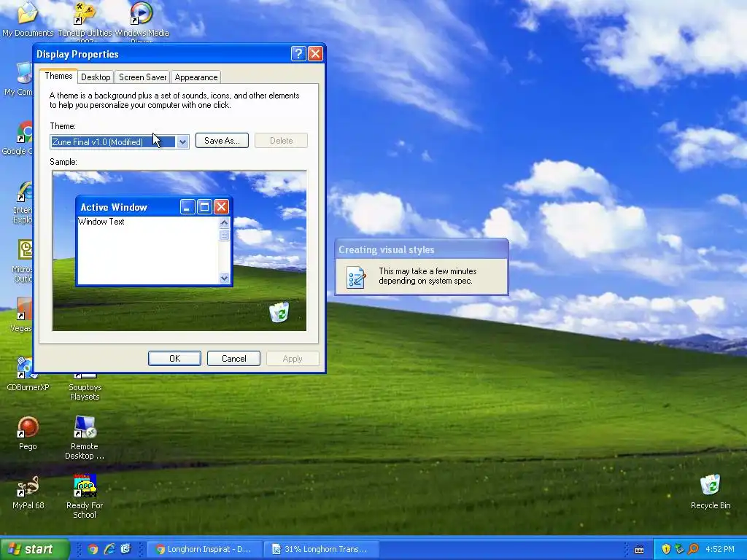Click the Safely Remove Hardware tray icon
Viewport: 747px width, 560px height.
click(x=679, y=549)
